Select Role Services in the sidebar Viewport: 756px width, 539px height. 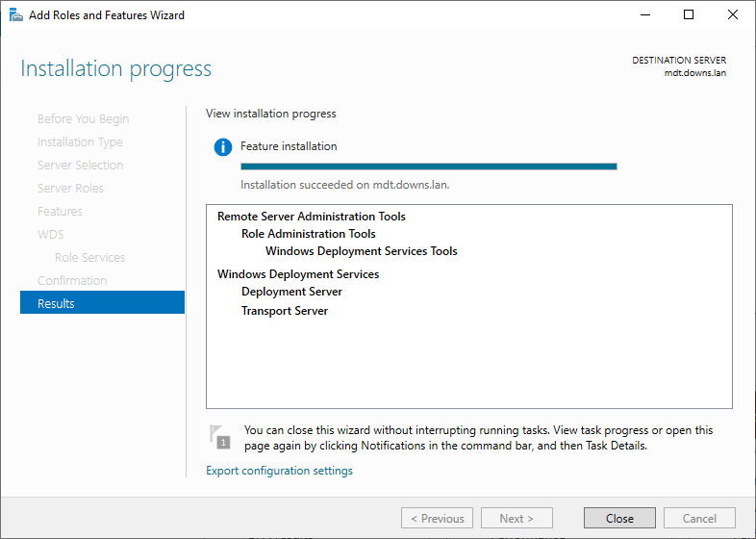pyautogui.click(x=89, y=257)
